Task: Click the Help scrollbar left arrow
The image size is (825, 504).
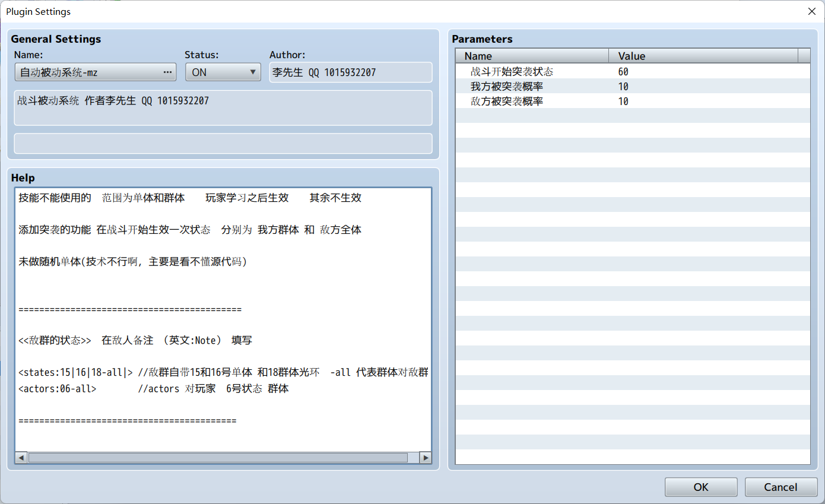Action: point(21,458)
